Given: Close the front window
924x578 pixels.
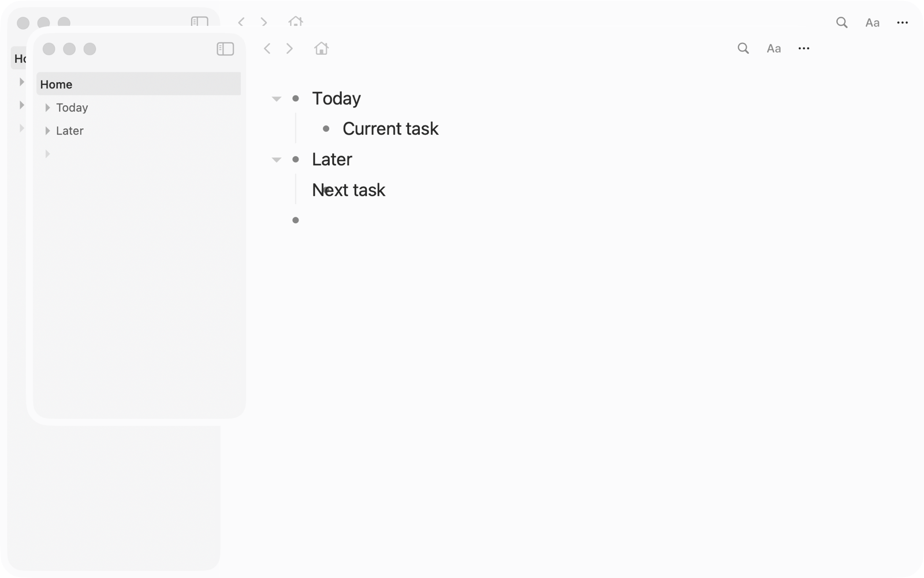Looking at the screenshot, I should (49, 49).
